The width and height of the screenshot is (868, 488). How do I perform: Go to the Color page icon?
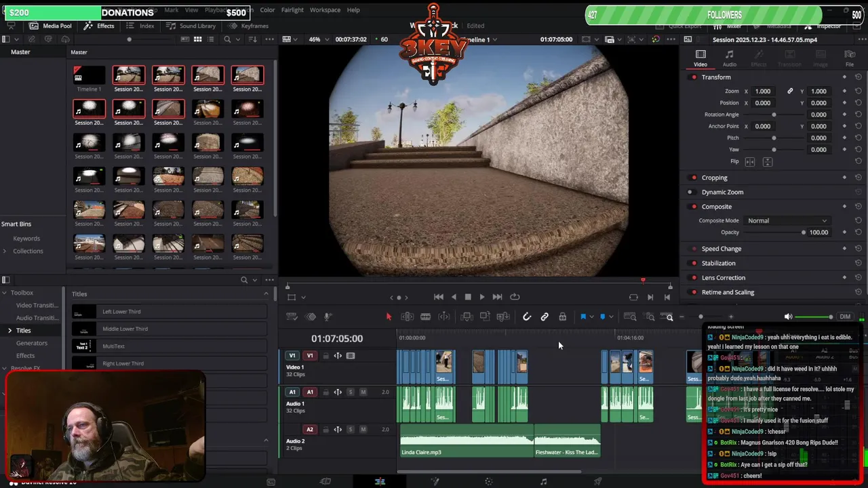[x=489, y=481]
